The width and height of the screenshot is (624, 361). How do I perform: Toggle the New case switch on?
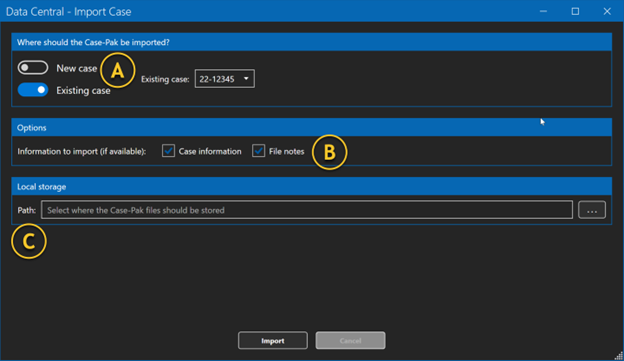tap(33, 68)
